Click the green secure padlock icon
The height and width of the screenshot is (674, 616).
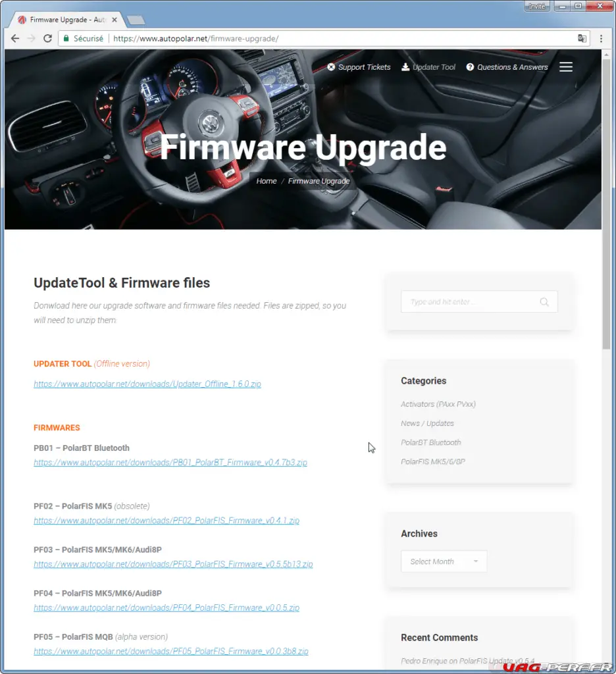click(66, 38)
